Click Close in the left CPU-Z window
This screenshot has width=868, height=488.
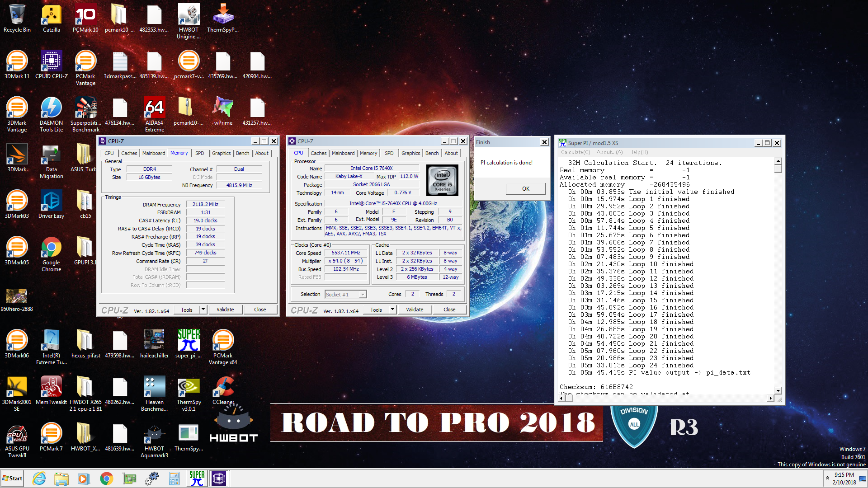point(260,310)
